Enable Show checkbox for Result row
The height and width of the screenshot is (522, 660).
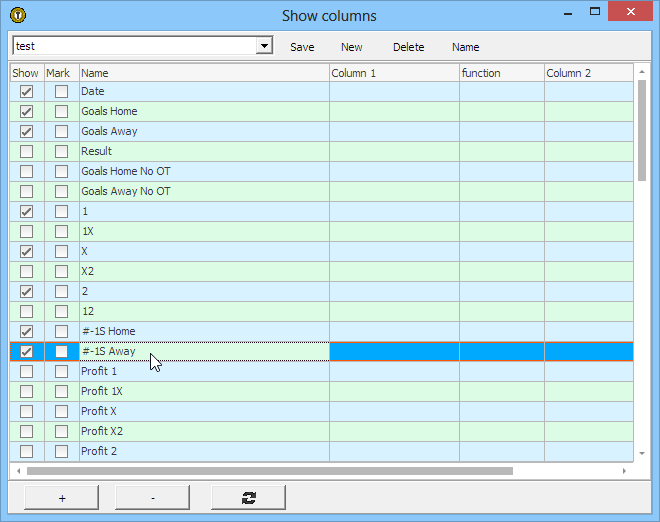(x=27, y=151)
